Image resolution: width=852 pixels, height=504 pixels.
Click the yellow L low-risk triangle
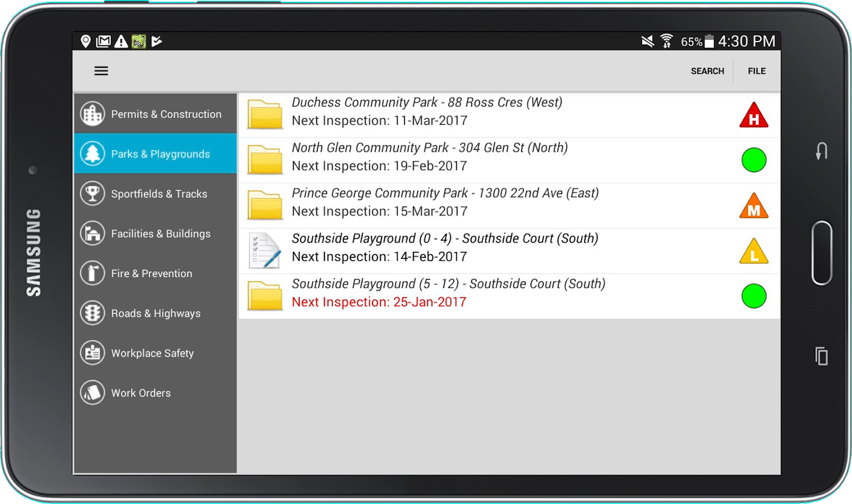click(754, 252)
